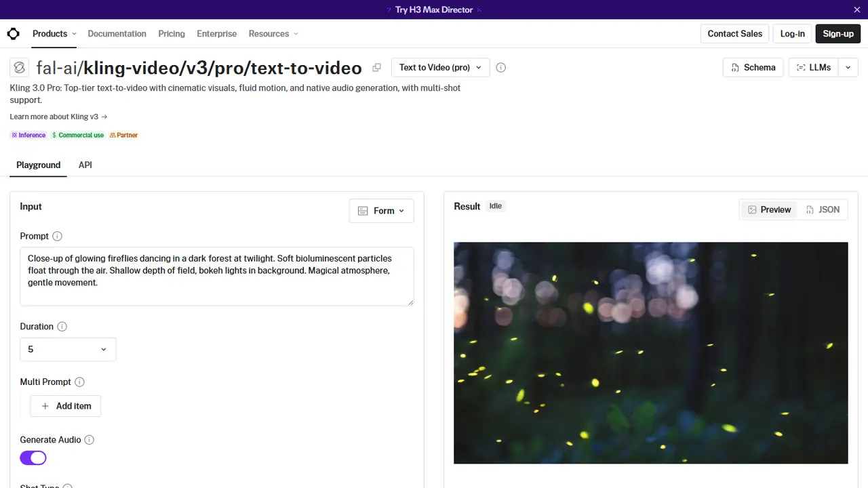Switch to the API tab
868x488 pixels.
pos(85,165)
